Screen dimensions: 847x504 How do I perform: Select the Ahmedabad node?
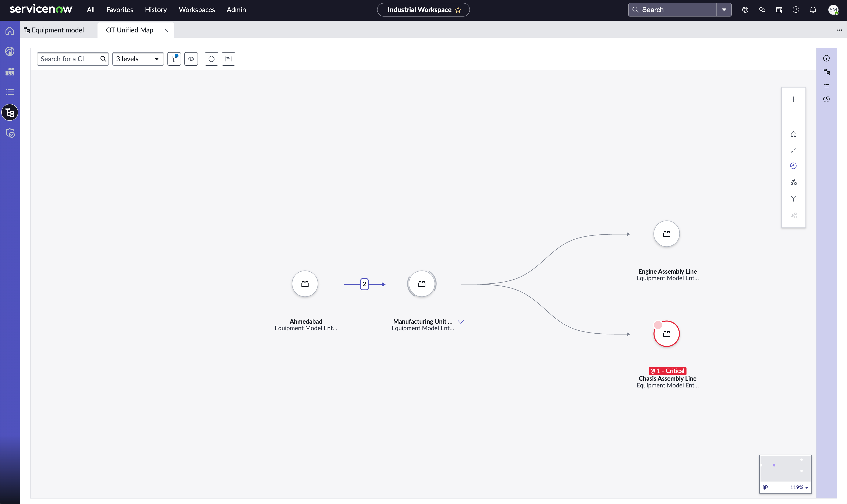point(305,284)
